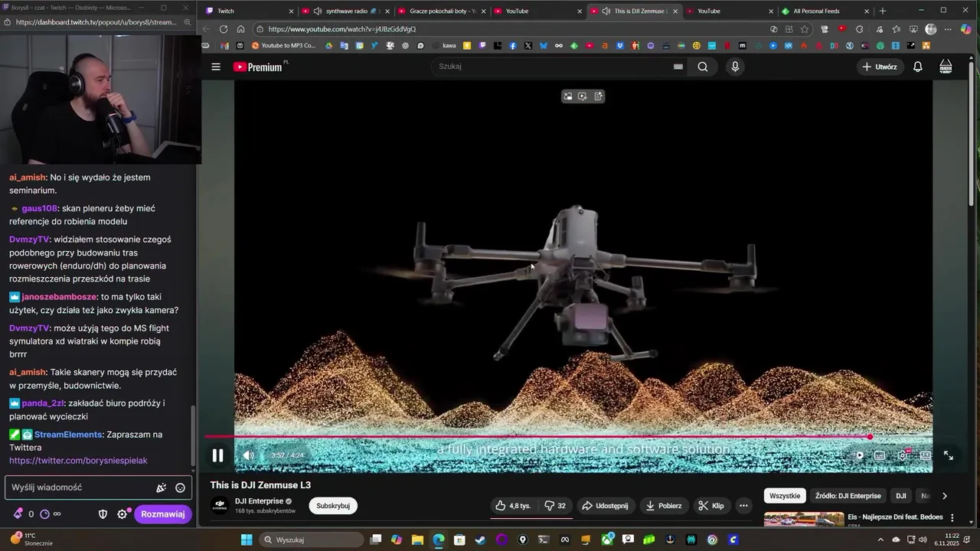Open Twitch chat settings gear

(x=122, y=514)
